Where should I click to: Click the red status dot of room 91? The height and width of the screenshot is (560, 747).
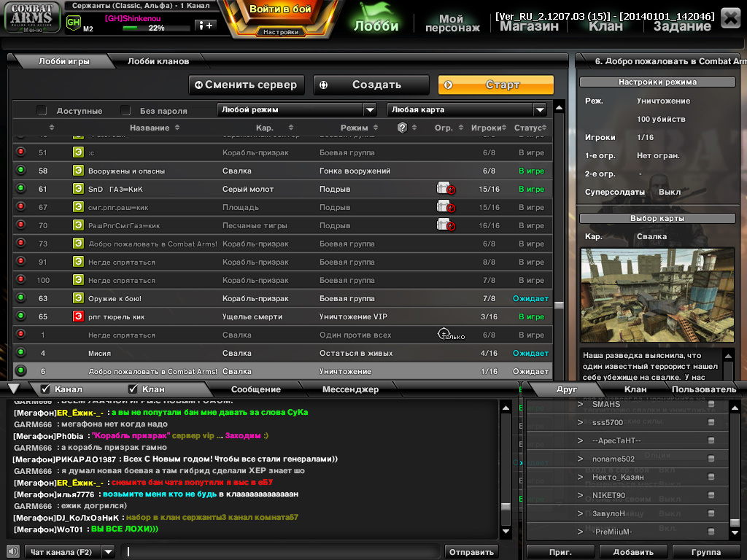(20, 261)
